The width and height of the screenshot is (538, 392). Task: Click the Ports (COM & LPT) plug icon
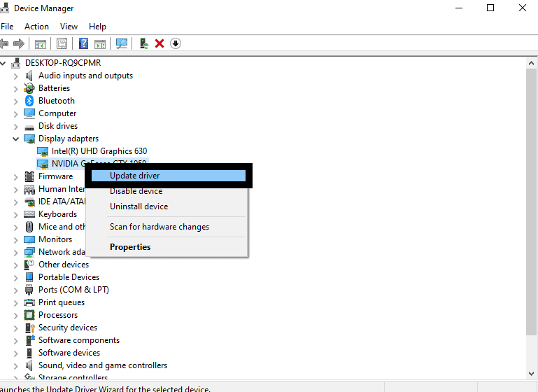[x=29, y=290]
